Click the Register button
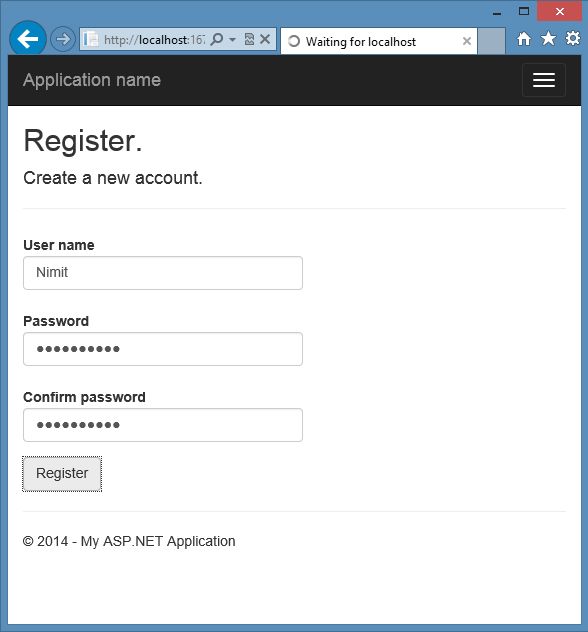 pos(62,474)
